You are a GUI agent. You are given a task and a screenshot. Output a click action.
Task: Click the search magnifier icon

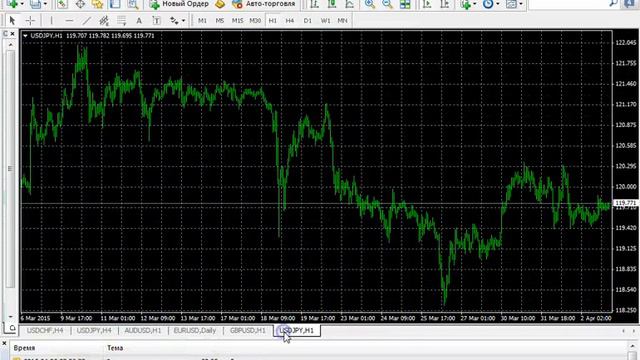pos(613,4)
